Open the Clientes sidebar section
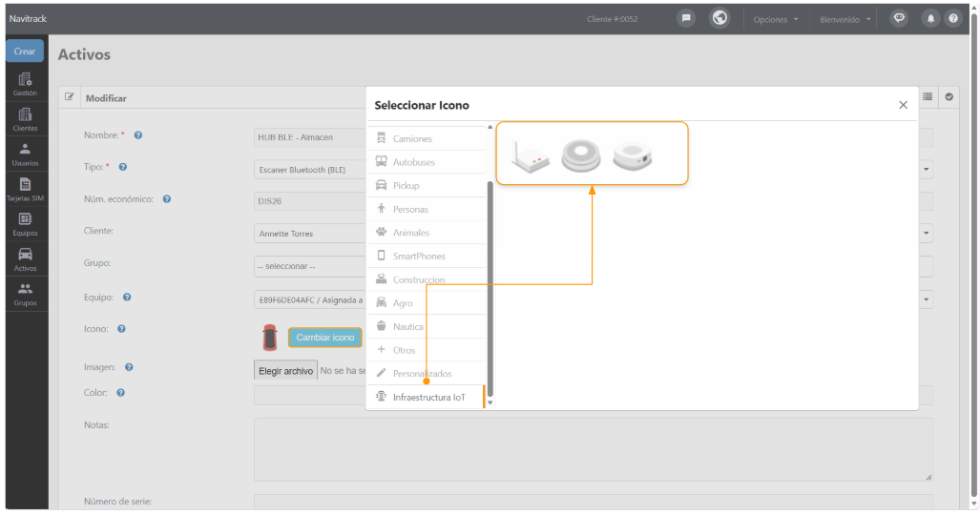The width and height of the screenshot is (980, 515). point(25,119)
